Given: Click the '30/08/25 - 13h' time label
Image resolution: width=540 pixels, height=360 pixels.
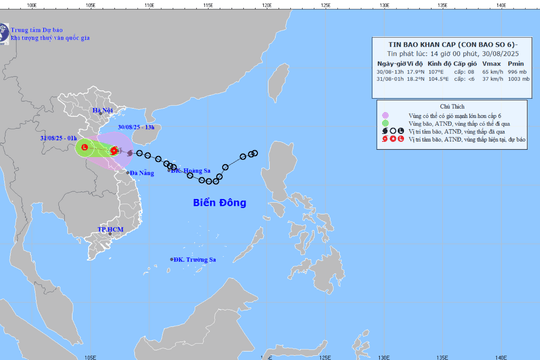Looking at the screenshot, I should click(x=136, y=127).
